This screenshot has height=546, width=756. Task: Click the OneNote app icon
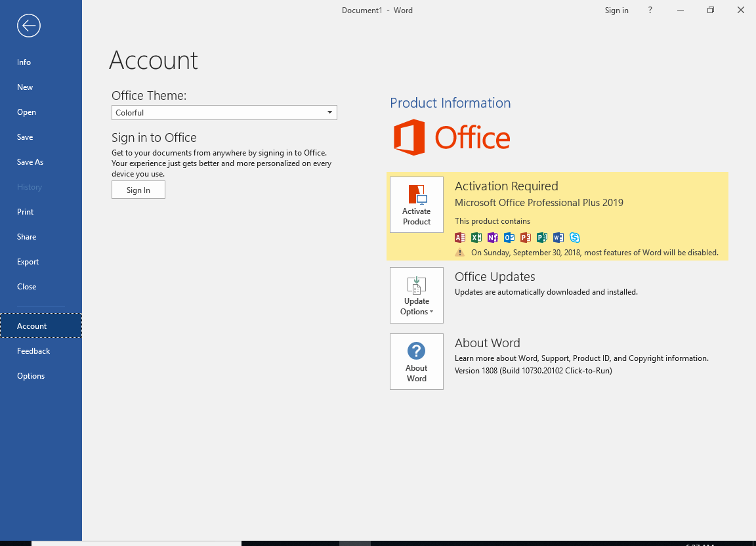point(493,238)
